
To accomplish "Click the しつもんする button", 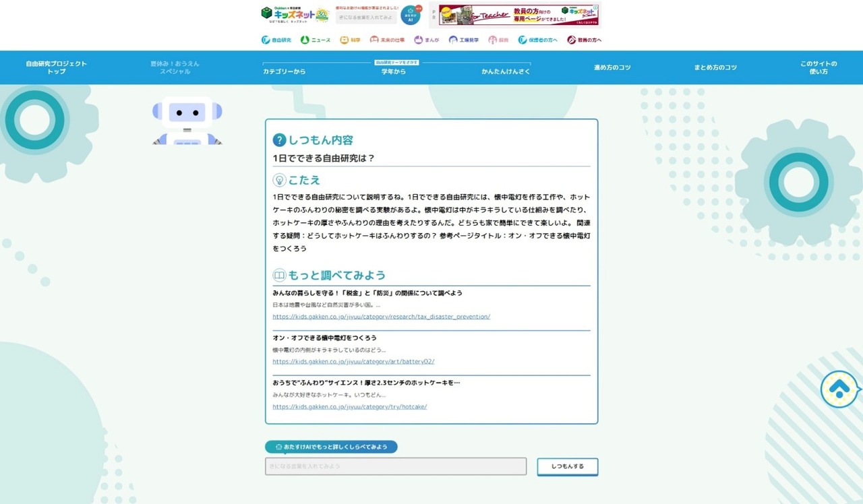I will [568, 466].
